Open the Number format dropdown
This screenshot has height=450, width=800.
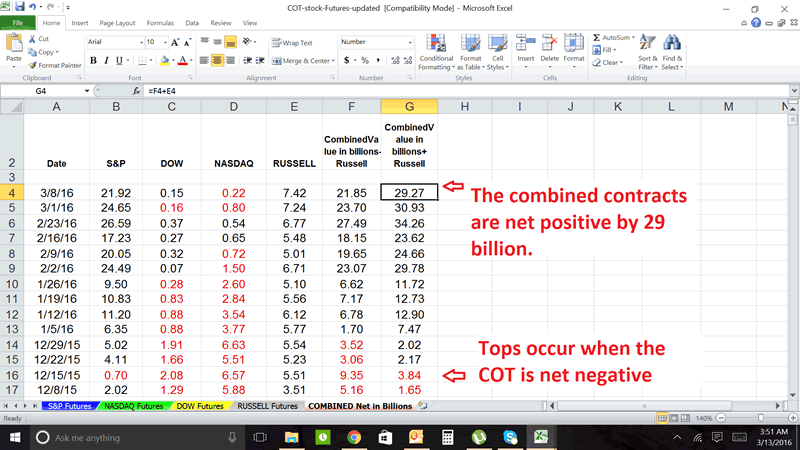(413, 42)
